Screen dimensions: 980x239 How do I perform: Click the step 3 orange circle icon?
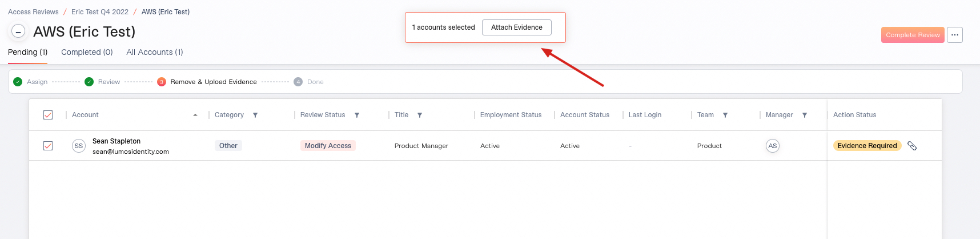click(x=162, y=82)
